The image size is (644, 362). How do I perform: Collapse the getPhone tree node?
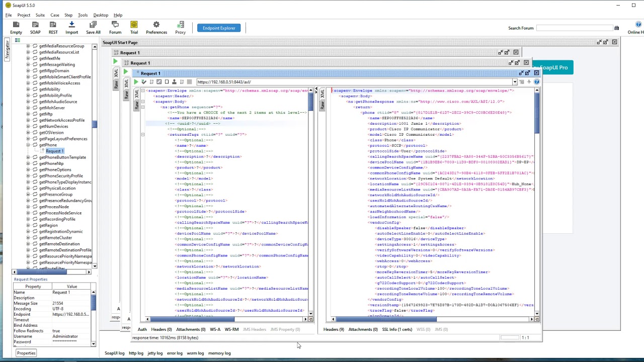[x=28, y=145]
